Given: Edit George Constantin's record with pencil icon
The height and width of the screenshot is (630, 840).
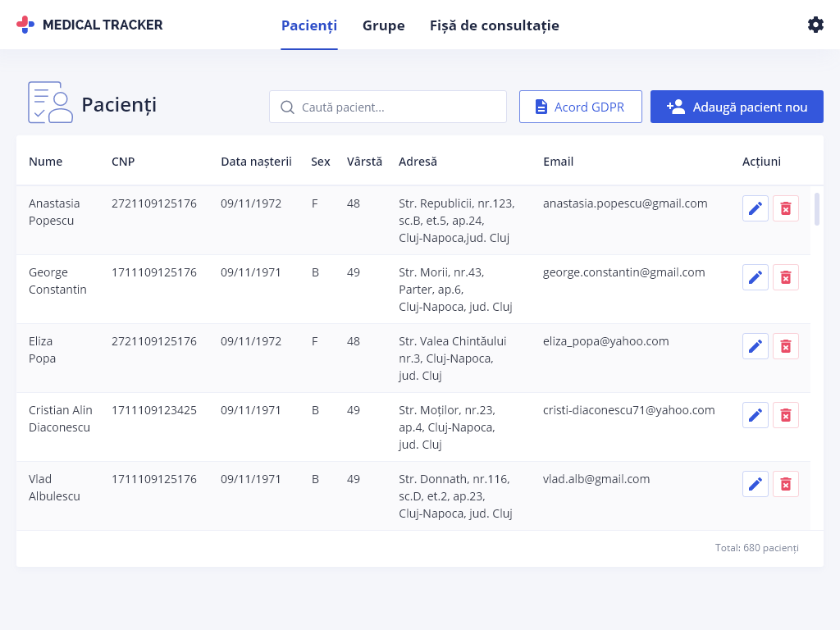Looking at the screenshot, I should (756, 277).
